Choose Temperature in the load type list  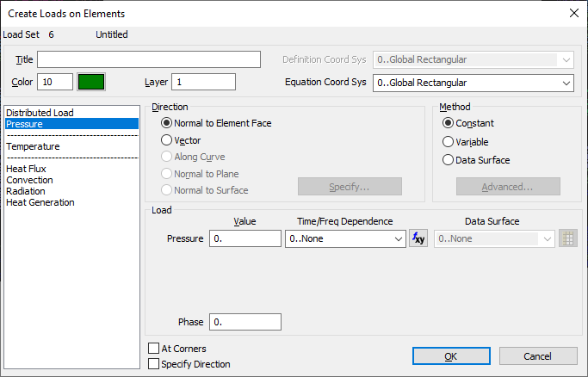click(x=33, y=146)
